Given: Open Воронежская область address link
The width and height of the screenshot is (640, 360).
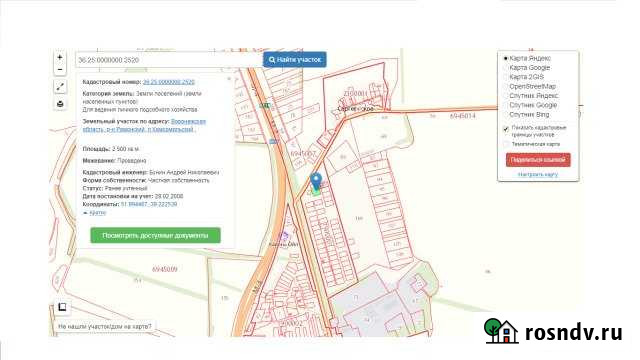Looking at the screenshot, I should (144, 125).
